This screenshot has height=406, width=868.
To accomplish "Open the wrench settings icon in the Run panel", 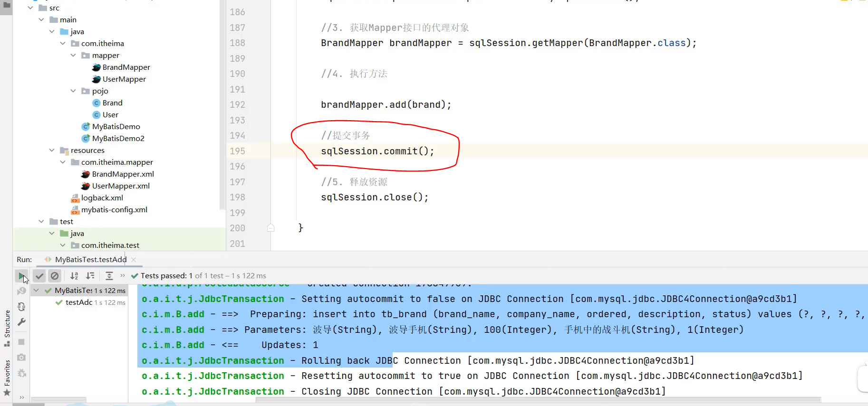I will (21, 322).
